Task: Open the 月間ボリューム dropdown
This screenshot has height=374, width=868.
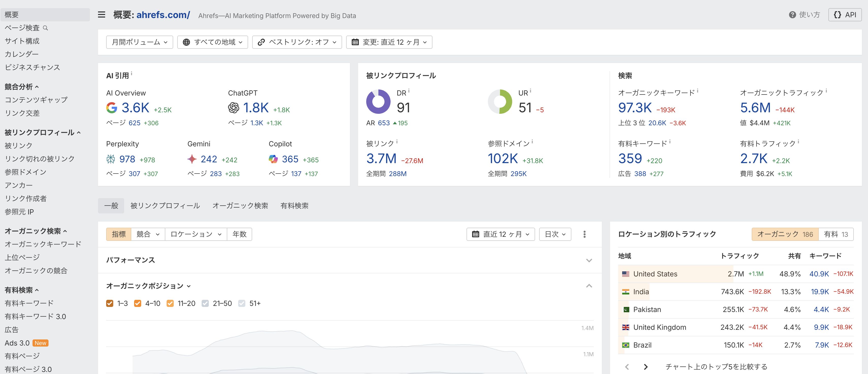Action: click(x=139, y=42)
